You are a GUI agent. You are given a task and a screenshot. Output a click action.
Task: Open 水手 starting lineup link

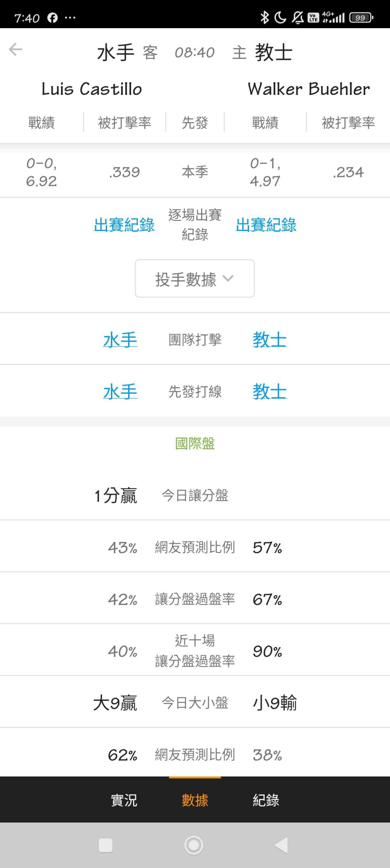120,392
